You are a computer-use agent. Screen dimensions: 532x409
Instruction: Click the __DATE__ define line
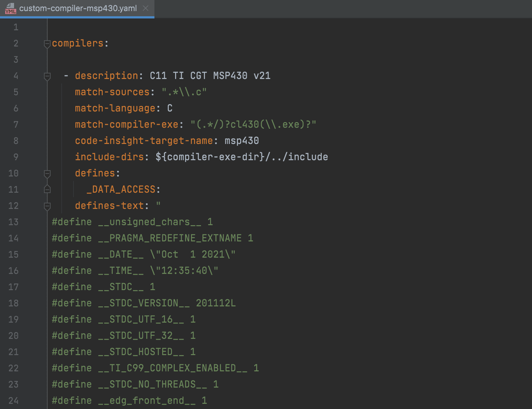(144, 254)
